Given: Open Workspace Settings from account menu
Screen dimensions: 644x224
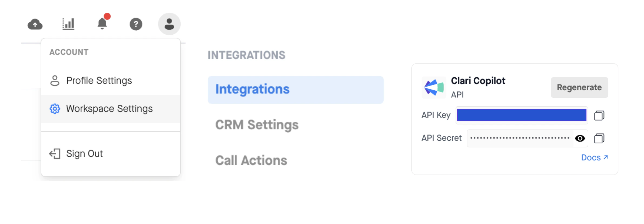Looking at the screenshot, I should click(x=111, y=109).
